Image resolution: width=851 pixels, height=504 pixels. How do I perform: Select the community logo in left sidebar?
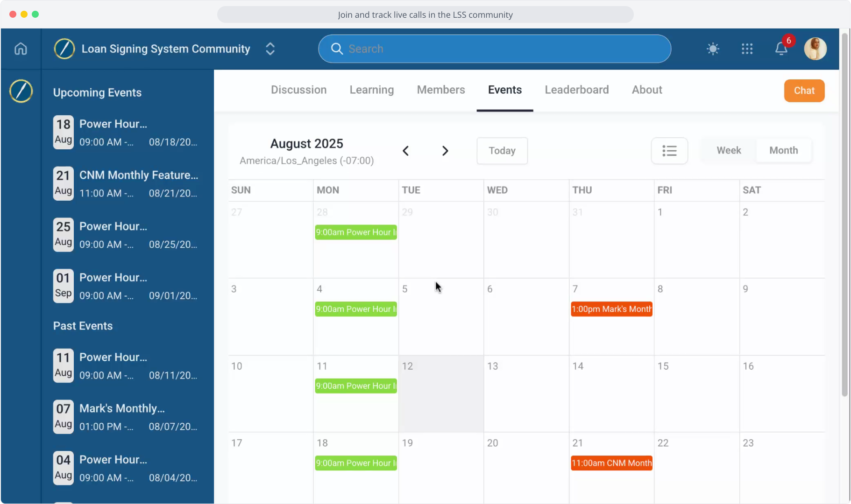tap(21, 91)
